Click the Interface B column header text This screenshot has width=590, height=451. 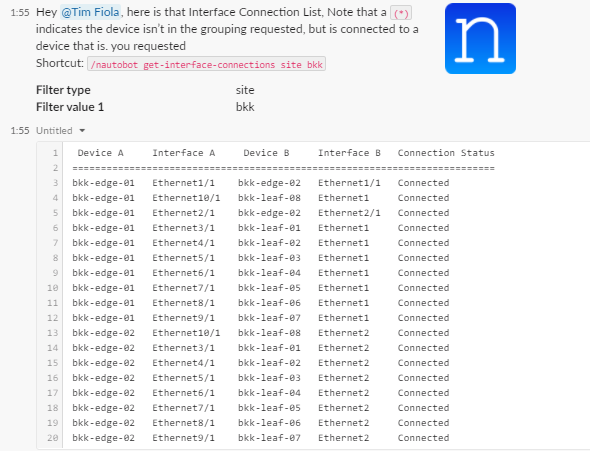[x=349, y=153]
